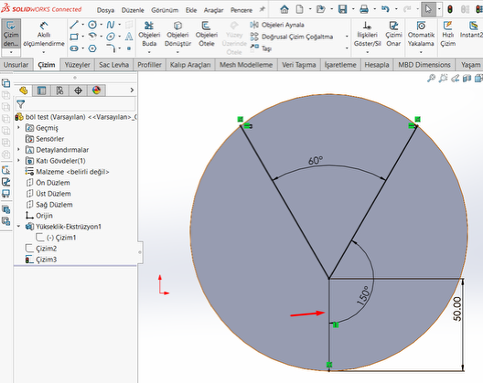
Task: Click Objeleri Dönüştür convert entities
Action: [x=178, y=34]
